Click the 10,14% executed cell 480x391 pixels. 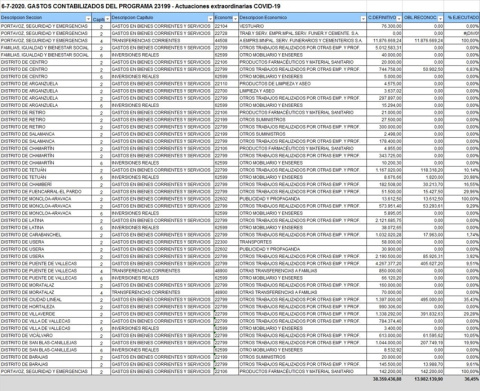(x=462, y=170)
